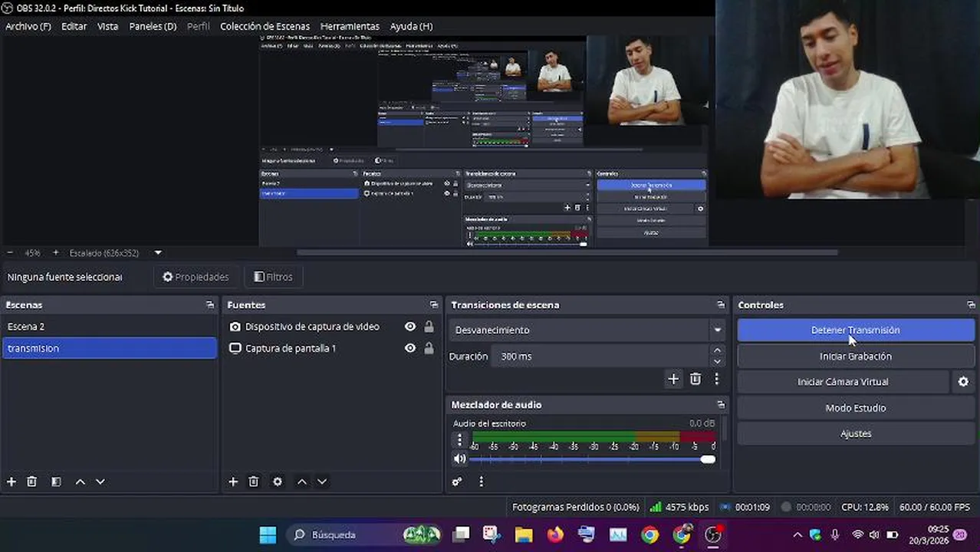Remove selected source with trash icon

(254, 481)
